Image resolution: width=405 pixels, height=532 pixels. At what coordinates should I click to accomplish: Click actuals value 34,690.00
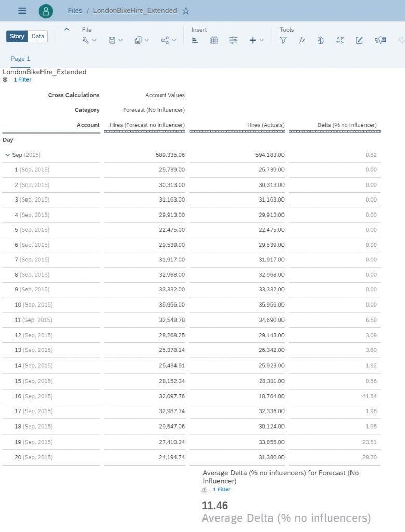(272, 320)
